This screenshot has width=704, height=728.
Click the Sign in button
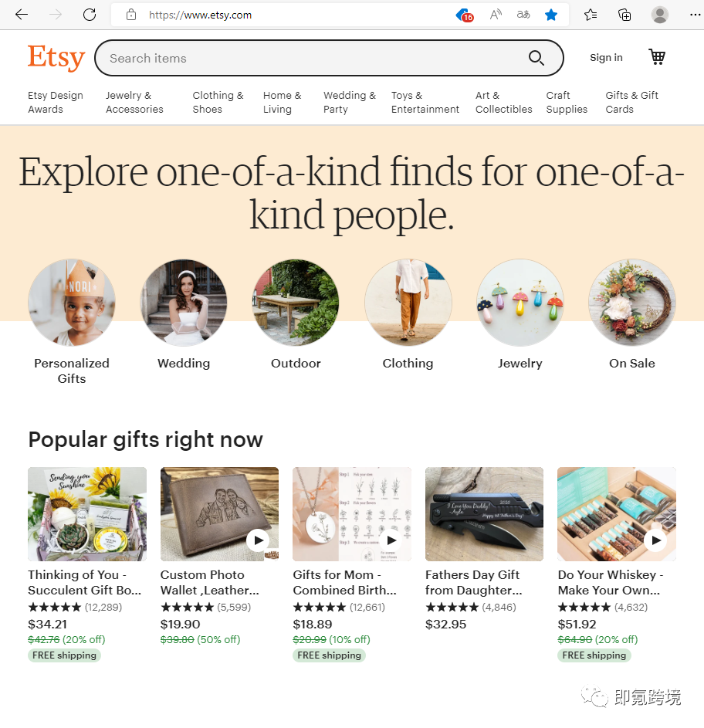coord(606,58)
